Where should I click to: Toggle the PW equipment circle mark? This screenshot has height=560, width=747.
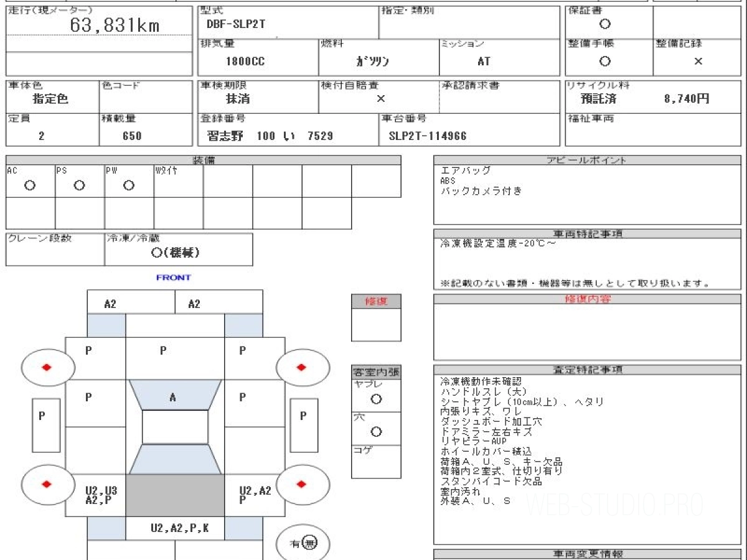coord(128,185)
